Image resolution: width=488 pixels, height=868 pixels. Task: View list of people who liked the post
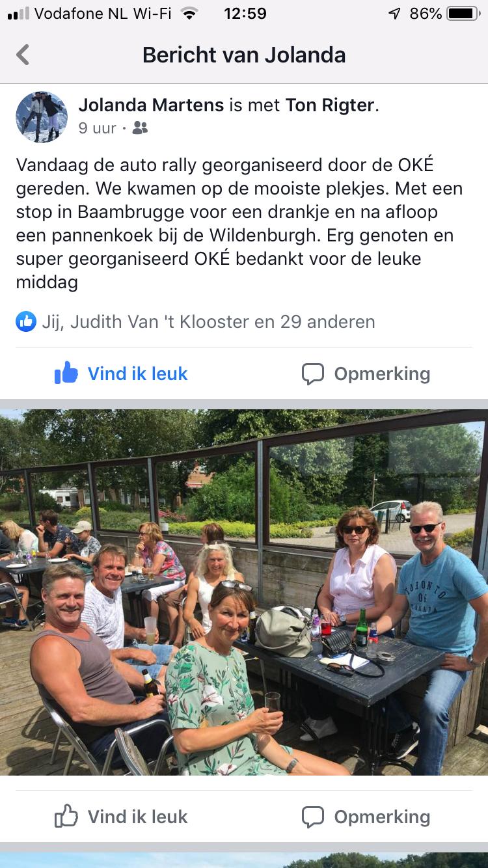(208, 321)
